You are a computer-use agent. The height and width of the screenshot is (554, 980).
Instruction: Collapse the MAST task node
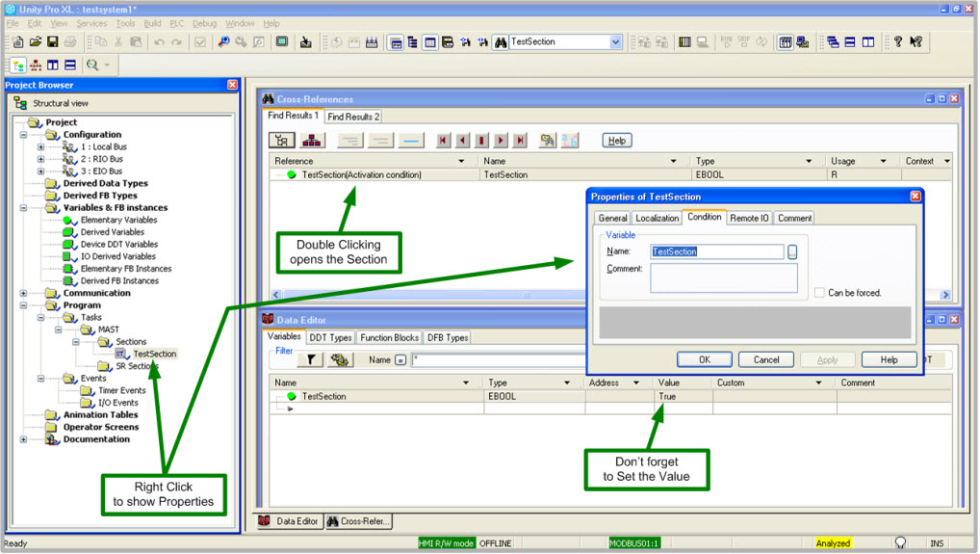point(58,330)
